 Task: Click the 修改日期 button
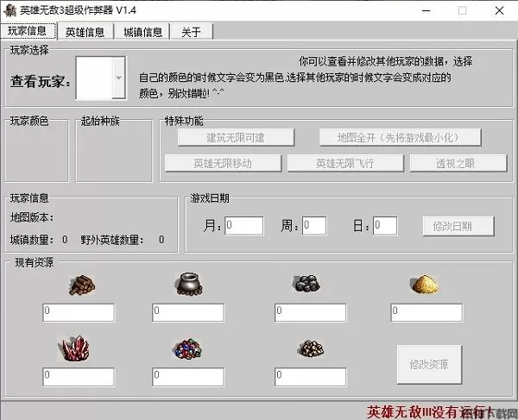pos(458,226)
